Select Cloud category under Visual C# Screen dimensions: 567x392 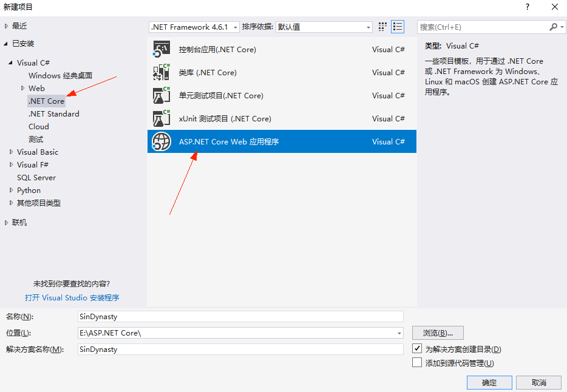[39, 127]
